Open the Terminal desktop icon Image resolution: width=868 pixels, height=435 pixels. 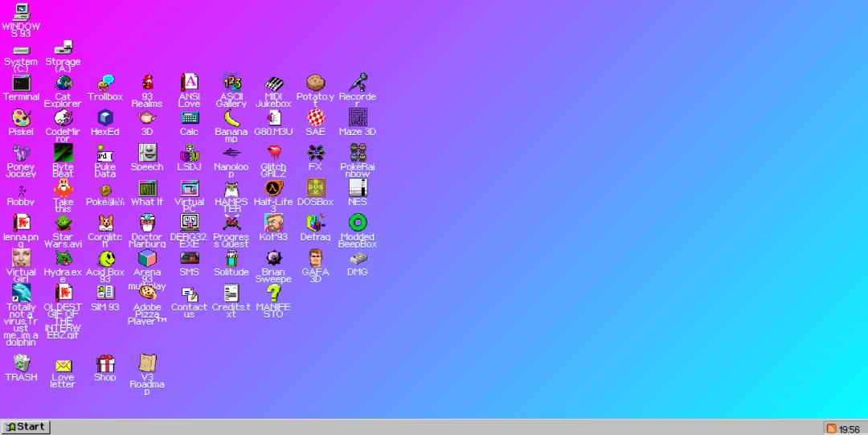tap(21, 83)
